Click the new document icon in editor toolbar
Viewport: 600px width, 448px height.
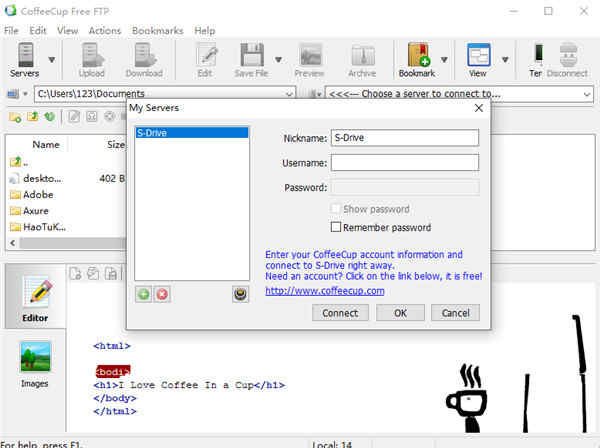[75, 274]
